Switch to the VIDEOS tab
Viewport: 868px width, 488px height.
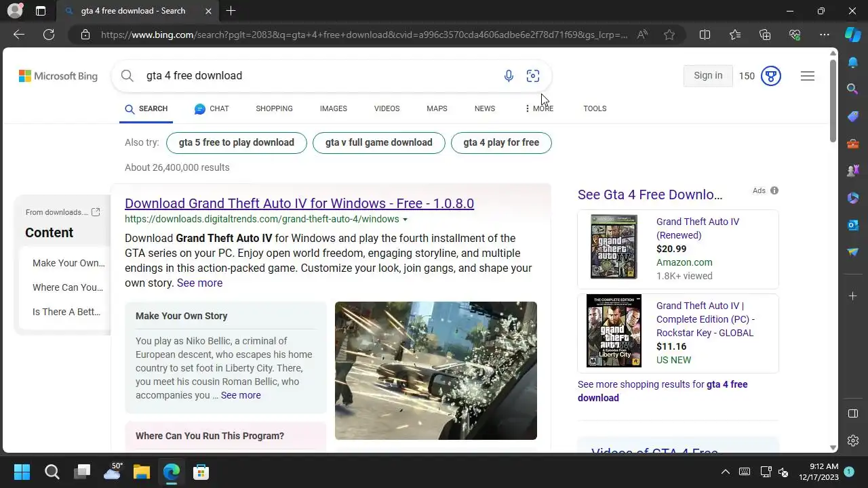[387, 108]
